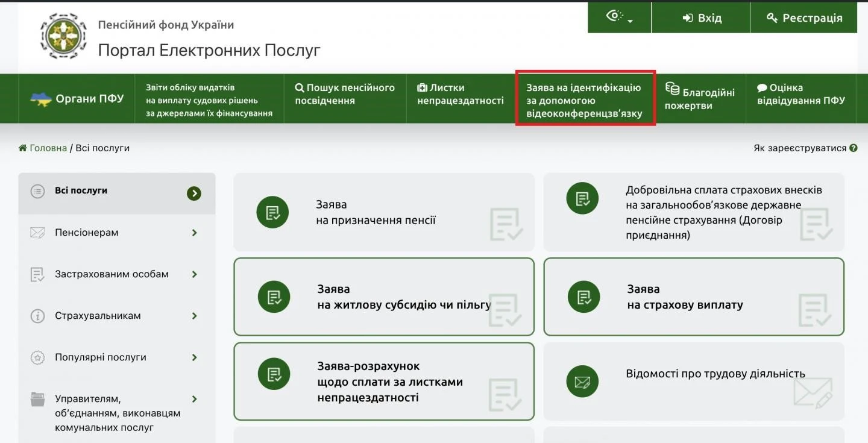Expand the Пенсіонерам category chevron

click(x=194, y=233)
